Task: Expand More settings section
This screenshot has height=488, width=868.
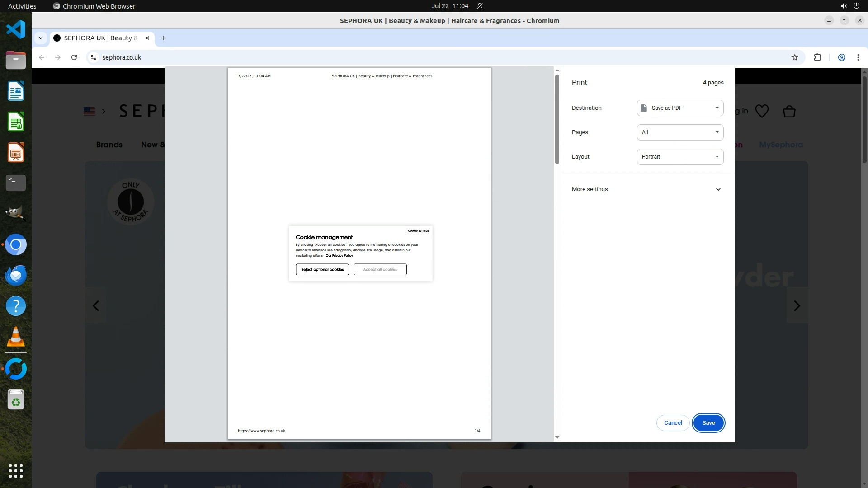Action: (x=646, y=189)
